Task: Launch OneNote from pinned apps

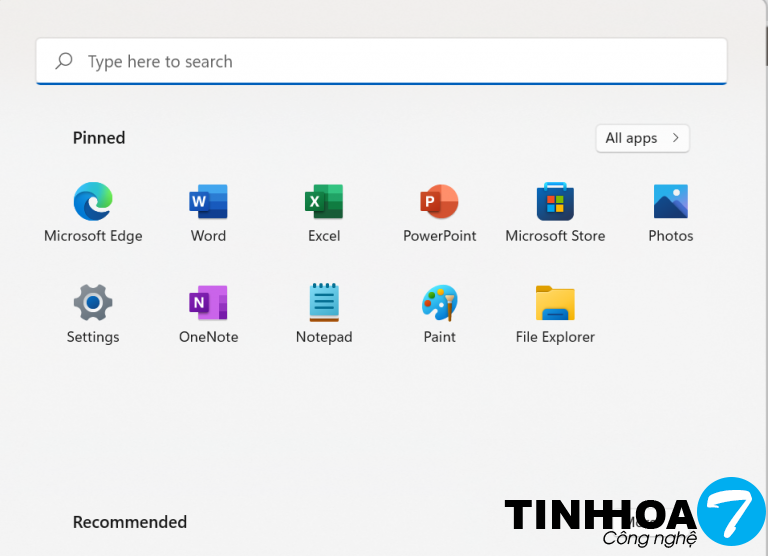Action: 208,302
